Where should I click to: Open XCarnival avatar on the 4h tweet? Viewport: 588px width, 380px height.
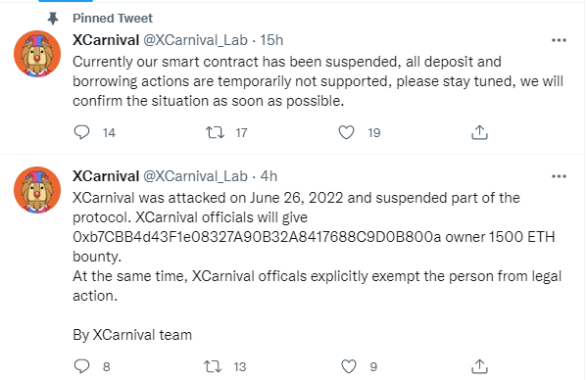coord(37,190)
